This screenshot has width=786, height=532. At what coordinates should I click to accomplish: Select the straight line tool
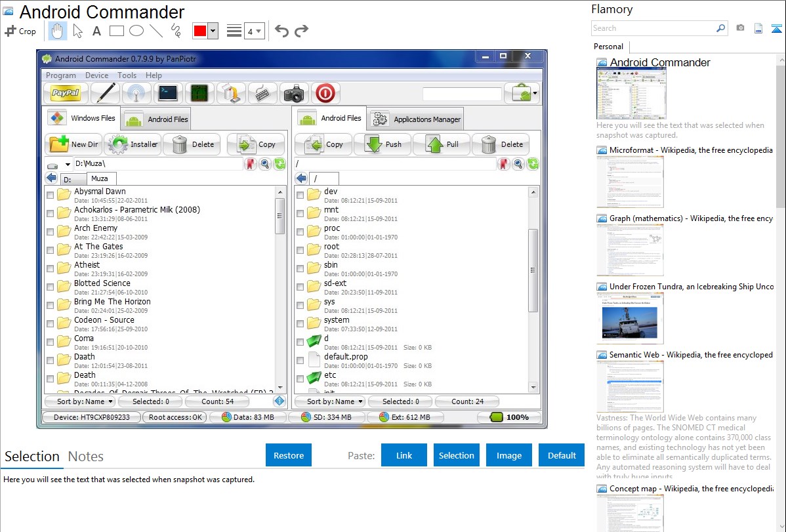pos(156,31)
